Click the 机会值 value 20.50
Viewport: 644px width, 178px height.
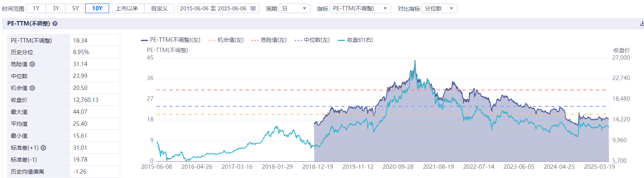tap(80, 88)
